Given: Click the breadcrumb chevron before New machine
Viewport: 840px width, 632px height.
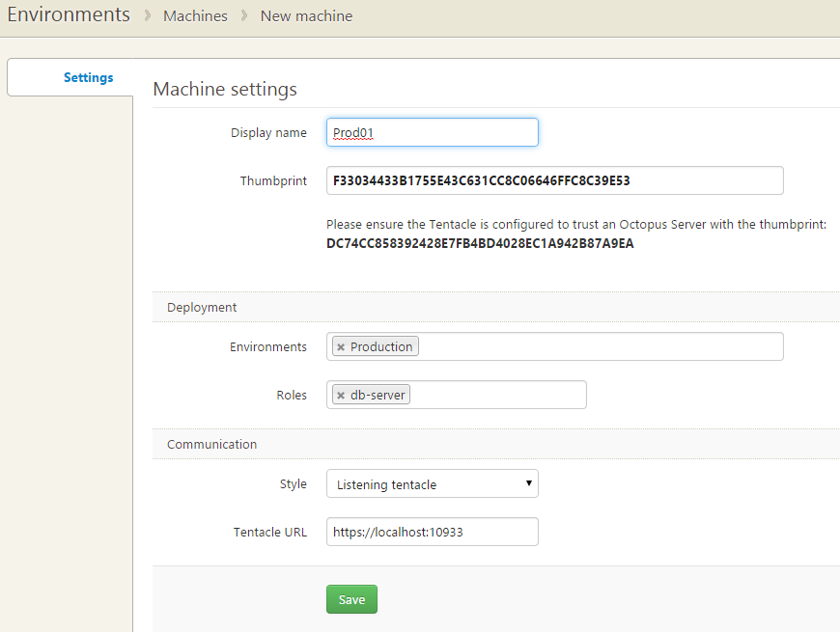Looking at the screenshot, I should [241, 15].
